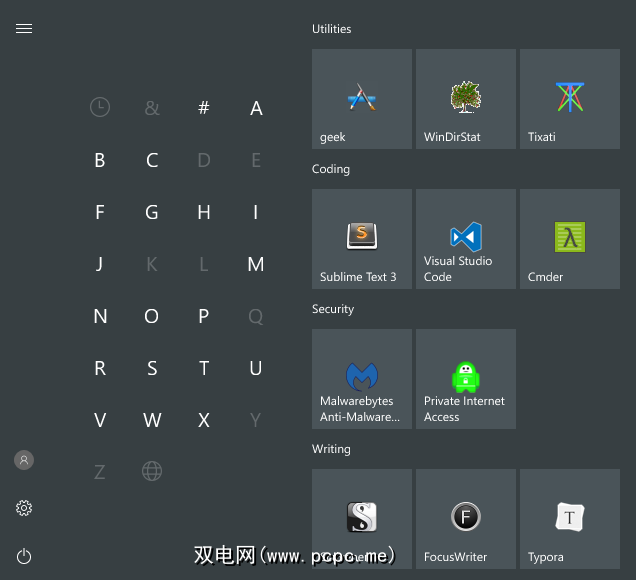Open the user account icon
This screenshot has height=580, width=636.
(x=24, y=460)
